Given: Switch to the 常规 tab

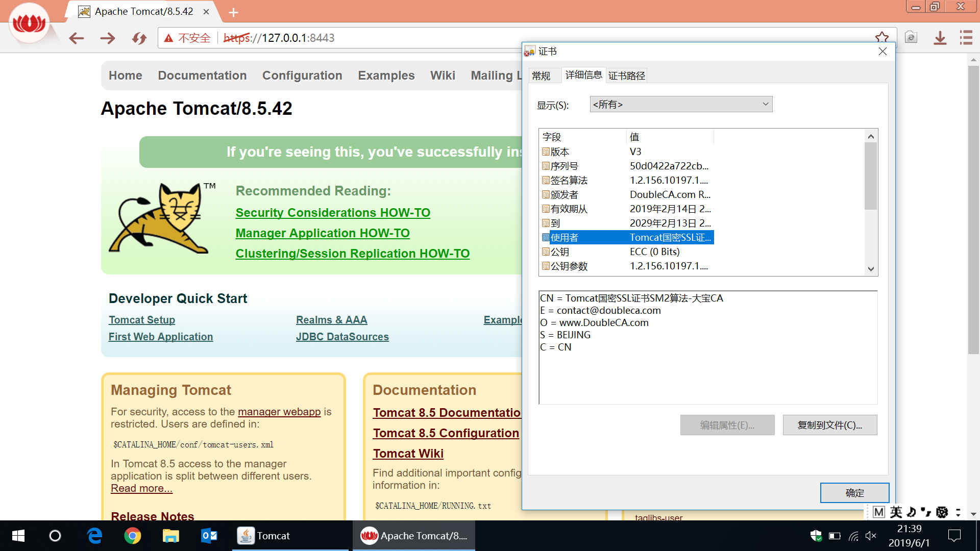Looking at the screenshot, I should [541, 76].
